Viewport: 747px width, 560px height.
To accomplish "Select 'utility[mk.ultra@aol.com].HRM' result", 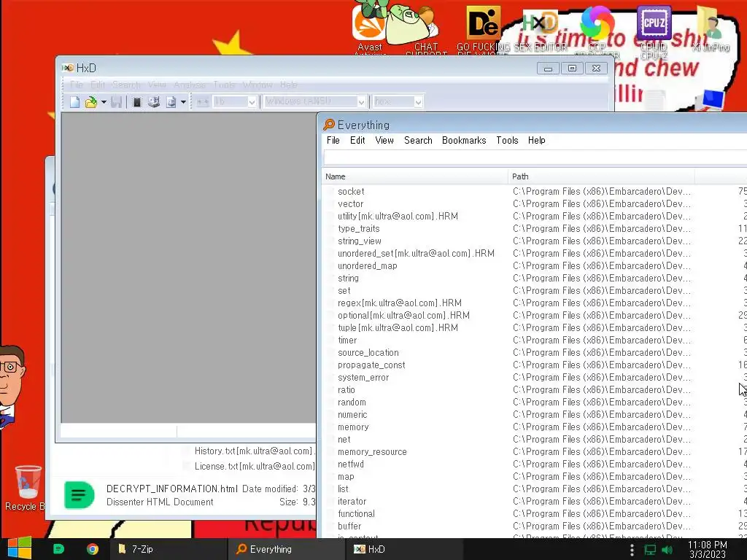I will pyautogui.click(x=398, y=216).
